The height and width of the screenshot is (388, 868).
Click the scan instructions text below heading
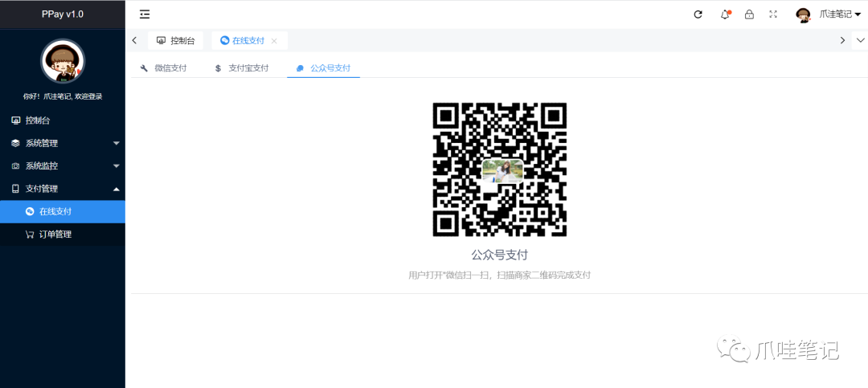[x=499, y=275]
